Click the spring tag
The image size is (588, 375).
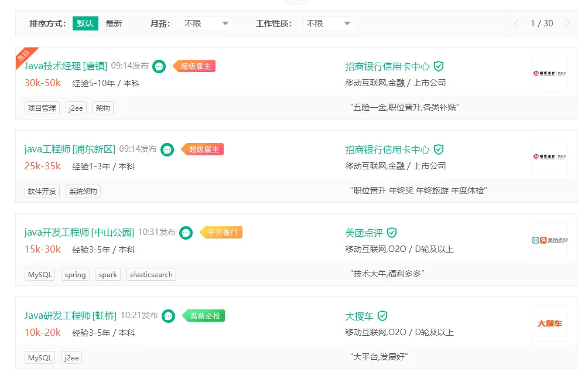pos(76,274)
